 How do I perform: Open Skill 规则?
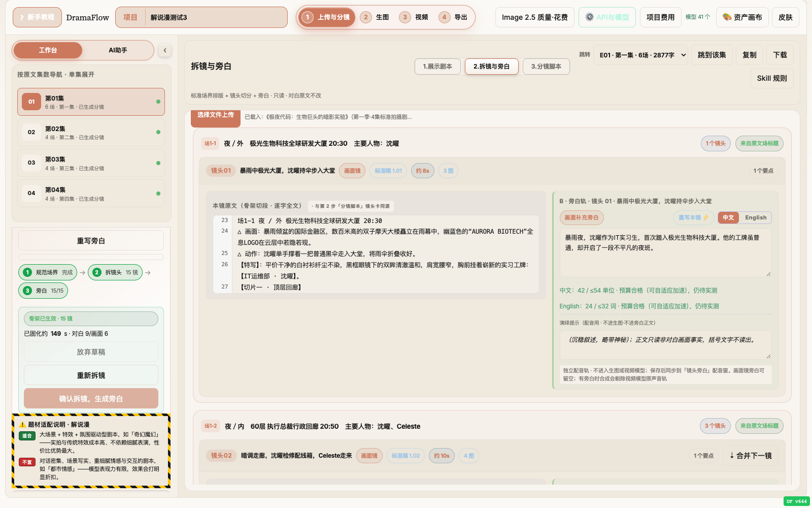[772, 78]
